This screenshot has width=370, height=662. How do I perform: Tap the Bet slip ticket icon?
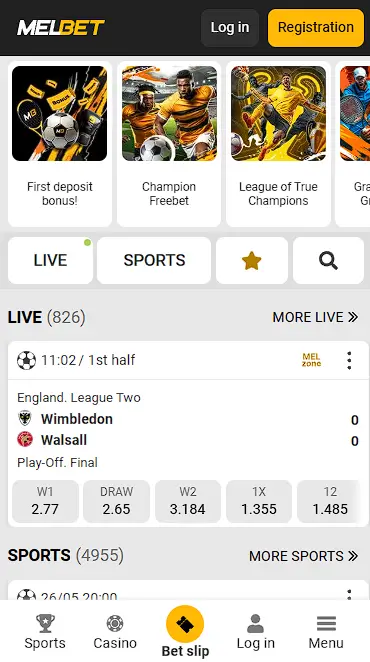(185, 624)
